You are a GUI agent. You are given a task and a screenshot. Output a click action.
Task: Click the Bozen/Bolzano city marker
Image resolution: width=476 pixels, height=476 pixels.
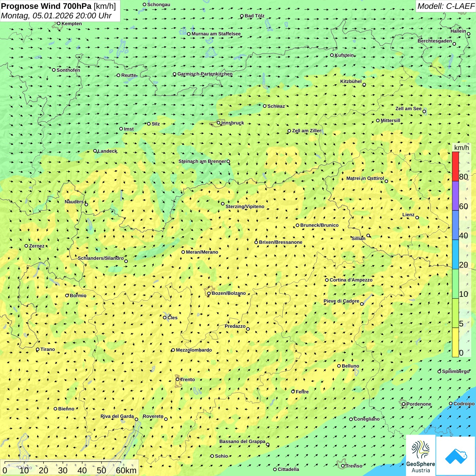[209, 293]
